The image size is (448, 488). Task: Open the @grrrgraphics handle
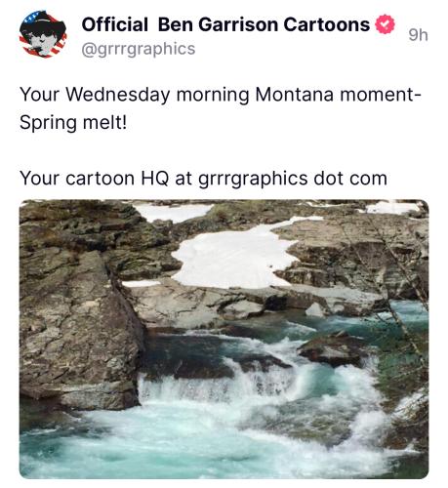139,49
